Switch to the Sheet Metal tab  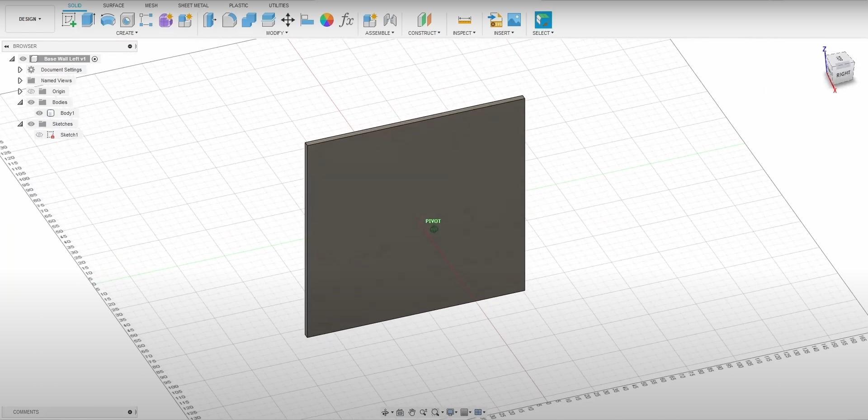click(193, 5)
